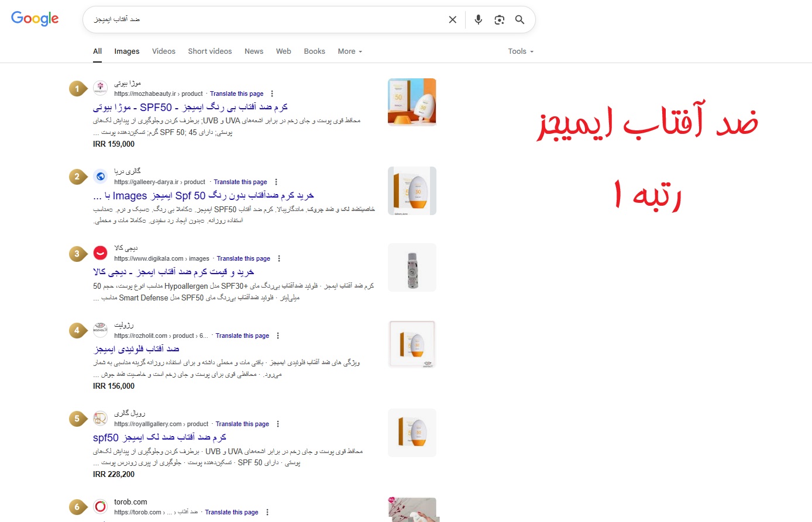Click rozholit.com site favicon
This screenshot has width=812, height=522.
point(101,330)
